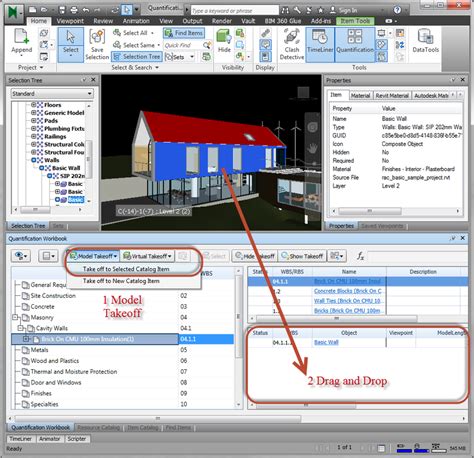The width and height of the screenshot is (474, 458).
Task: Expand the Floors tree node
Action: point(33,105)
